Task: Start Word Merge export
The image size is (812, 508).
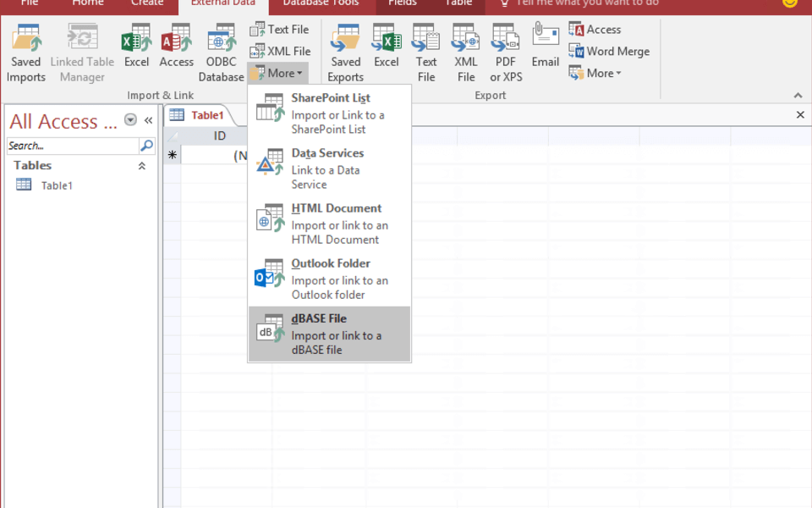Action: [609, 52]
